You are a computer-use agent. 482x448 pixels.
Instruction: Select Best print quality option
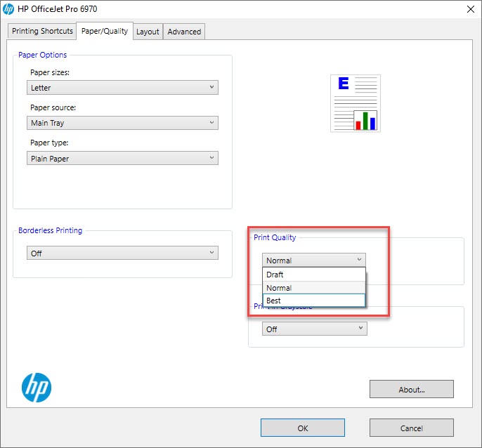pos(313,301)
